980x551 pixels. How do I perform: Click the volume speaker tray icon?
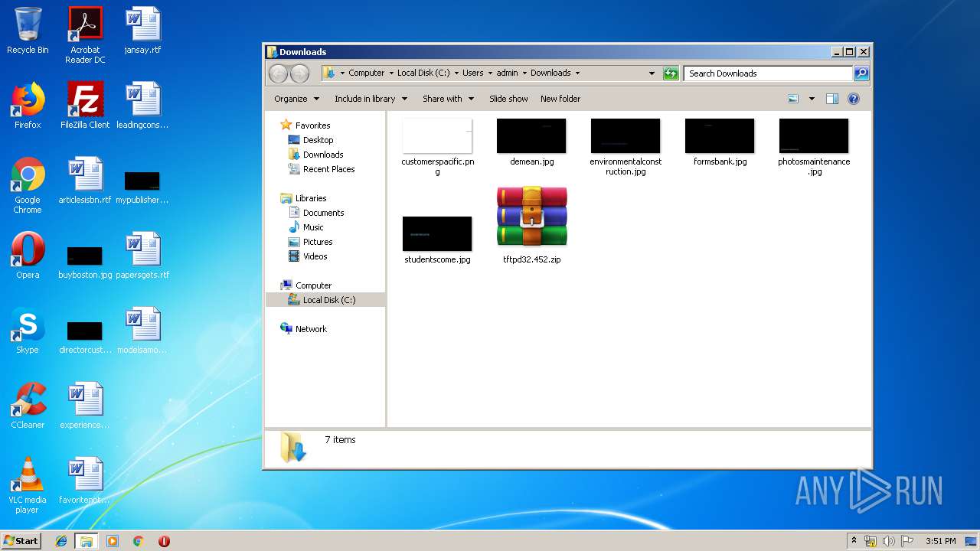click(889, 541)
